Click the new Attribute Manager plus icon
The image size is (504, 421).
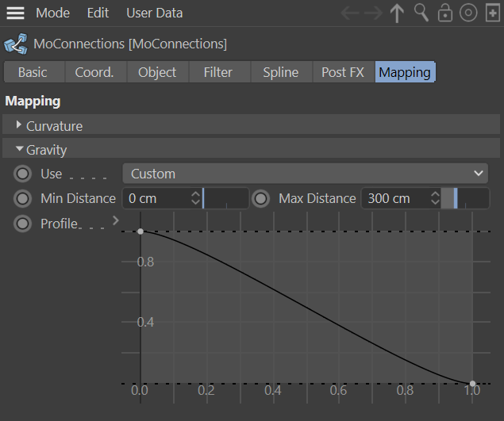[x=492, y=13]
